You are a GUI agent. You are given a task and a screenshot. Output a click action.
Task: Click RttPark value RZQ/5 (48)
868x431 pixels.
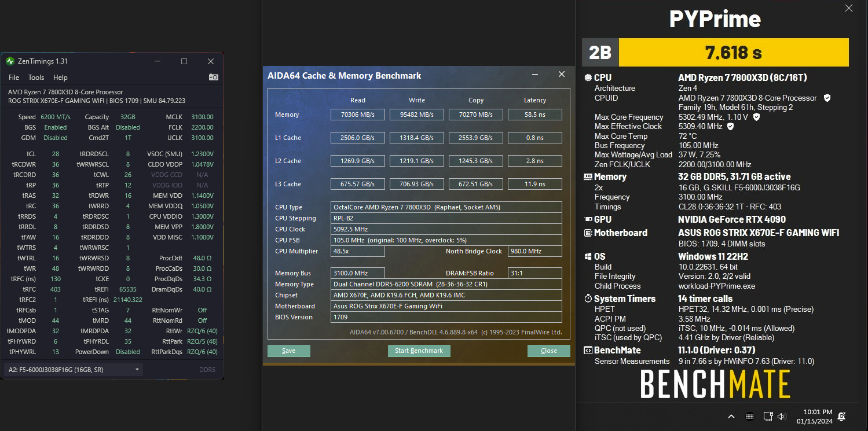point(202,341)
